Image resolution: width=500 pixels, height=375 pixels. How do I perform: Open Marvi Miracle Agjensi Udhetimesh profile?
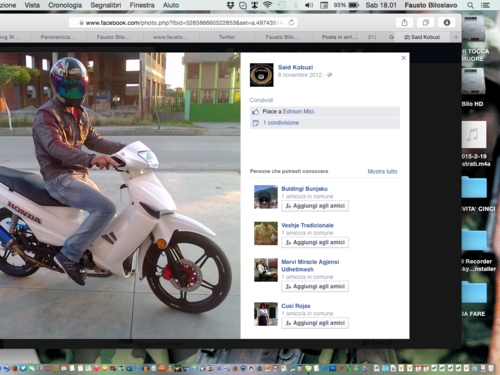(x=310, y=266)
